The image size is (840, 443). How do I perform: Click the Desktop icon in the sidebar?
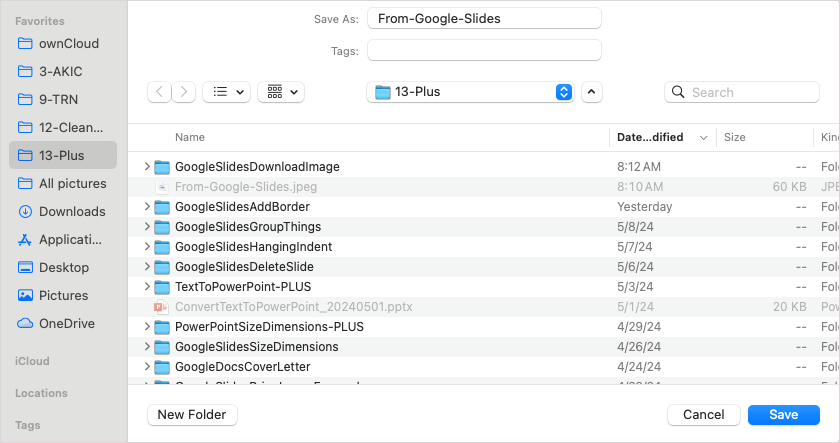click(x=25, y=267)
